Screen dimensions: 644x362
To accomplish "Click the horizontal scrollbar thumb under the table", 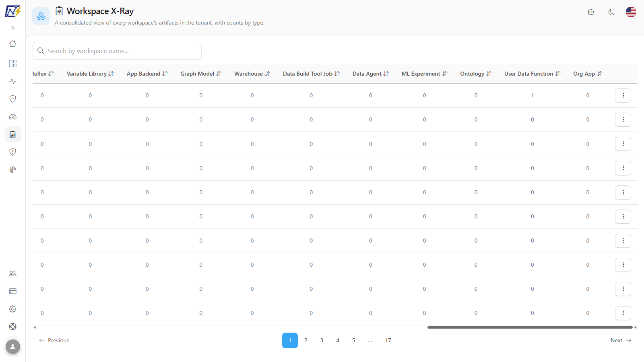I will coord(530,327).
